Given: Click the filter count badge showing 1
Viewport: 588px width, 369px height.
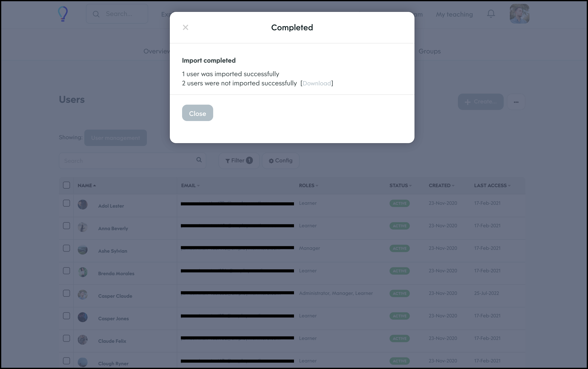Looking at the screenshot, I should [x=249, y=160].
